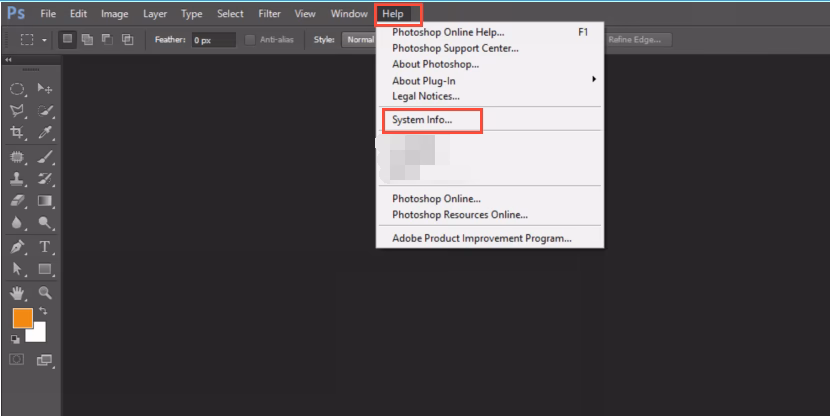This screenshot has width=830, height=416.
Task: Select the Polygonal Lasso tool
Action: [17, 110]
